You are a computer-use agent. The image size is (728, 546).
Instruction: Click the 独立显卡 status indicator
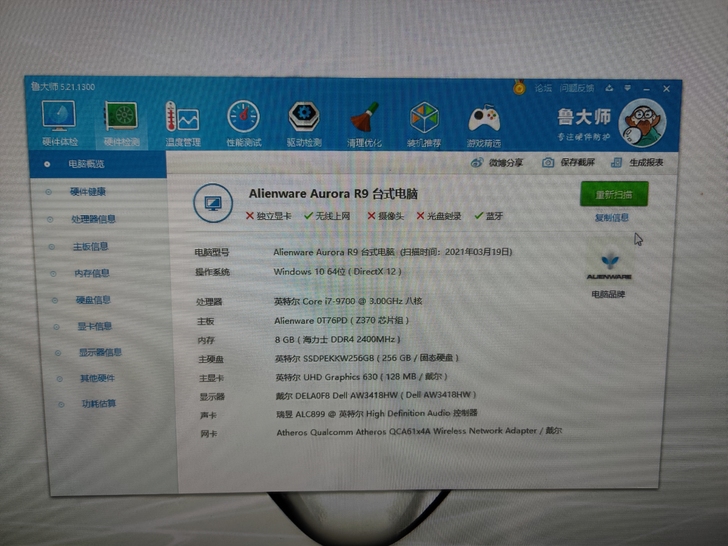pos(268,216)
